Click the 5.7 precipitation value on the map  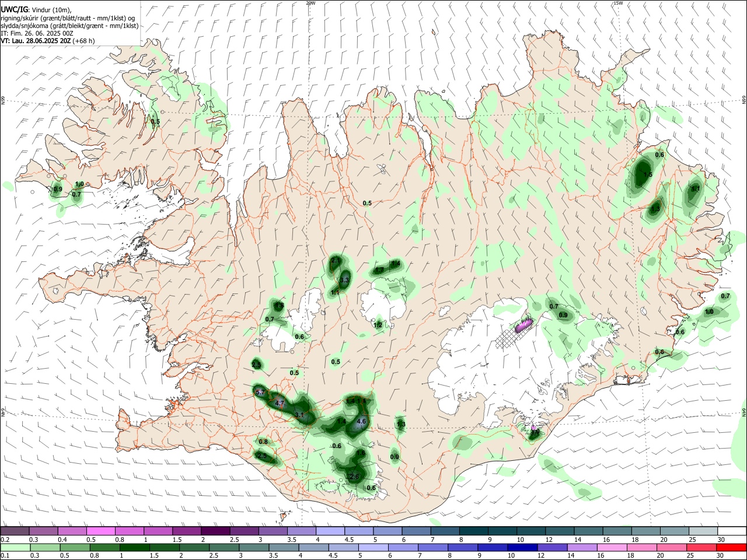[260, 393]
